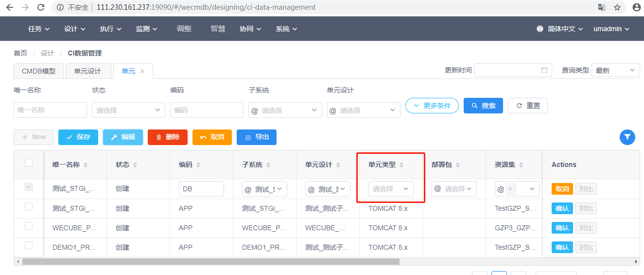Open the 任务 menu

(39, 29)
